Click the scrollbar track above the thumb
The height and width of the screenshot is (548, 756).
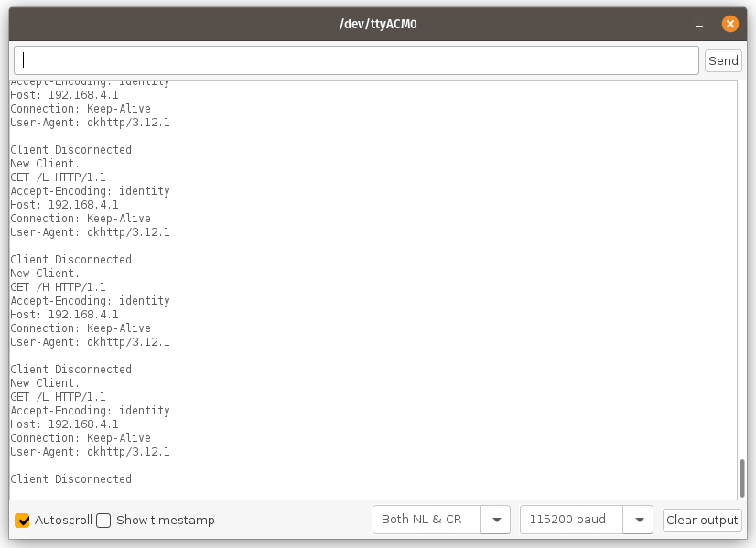741,274
